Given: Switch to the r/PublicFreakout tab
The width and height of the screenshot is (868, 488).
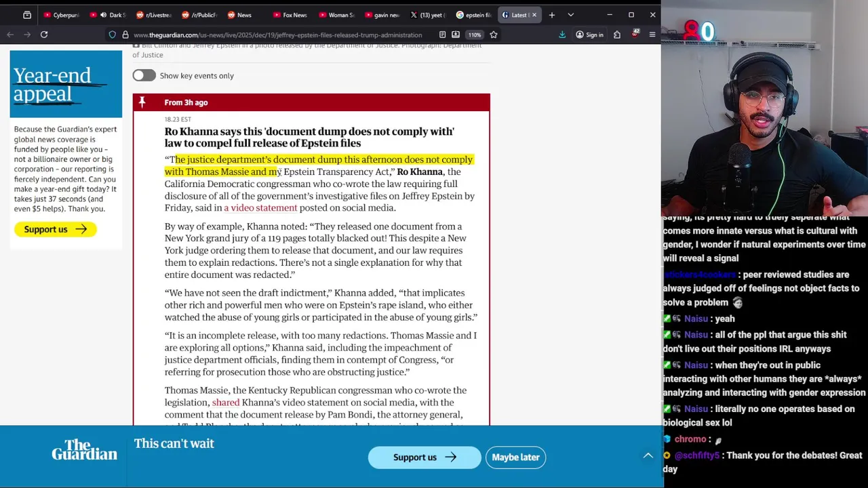Looking at the screenshot, I should click(x=200, y=15).
